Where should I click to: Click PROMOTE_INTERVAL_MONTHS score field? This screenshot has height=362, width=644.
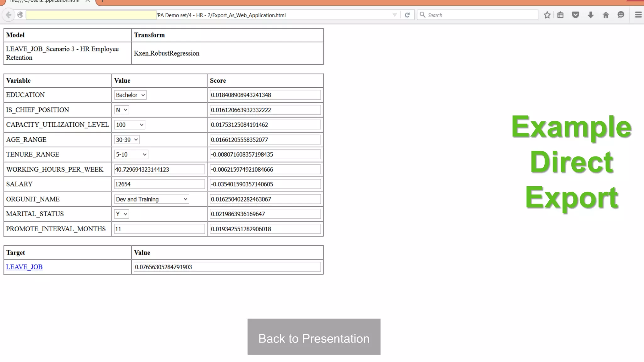[265, 229]
